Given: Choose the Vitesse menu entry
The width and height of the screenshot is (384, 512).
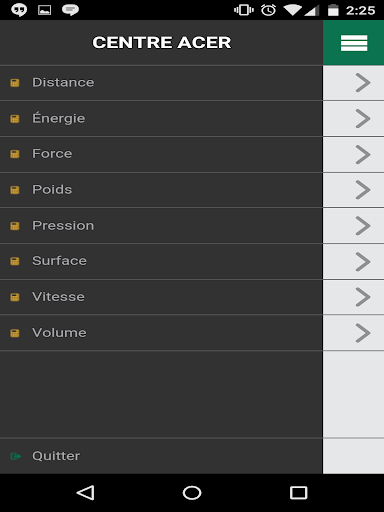Looking at the screenshot, I should pos(161,297).
